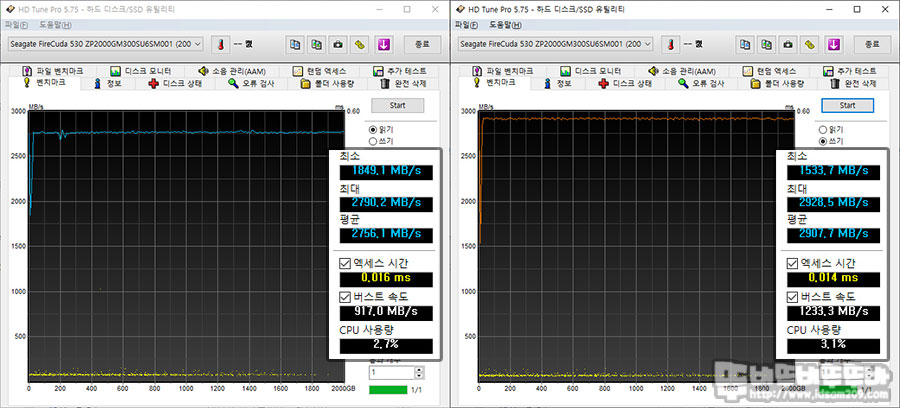Screen dimensions: 900x408
Task: Open 완전 삭제 tab in right window
Action: pyautogui.click(x=854, y=84)
